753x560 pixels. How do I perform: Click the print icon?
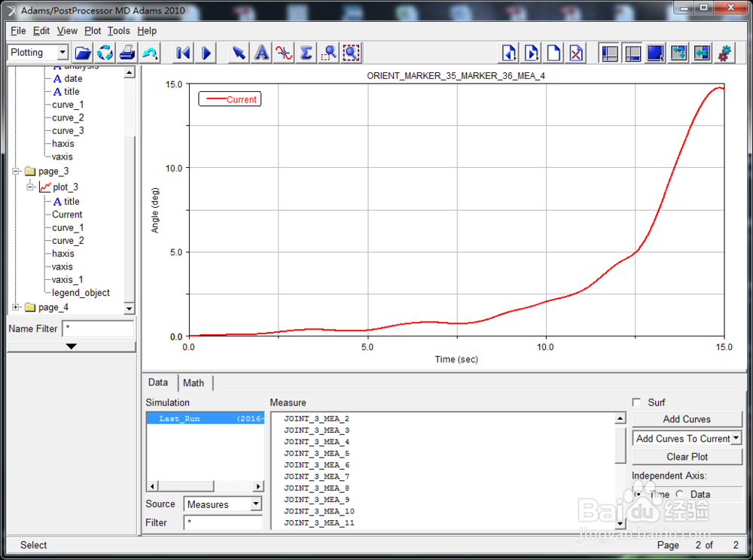click(127, 53)
